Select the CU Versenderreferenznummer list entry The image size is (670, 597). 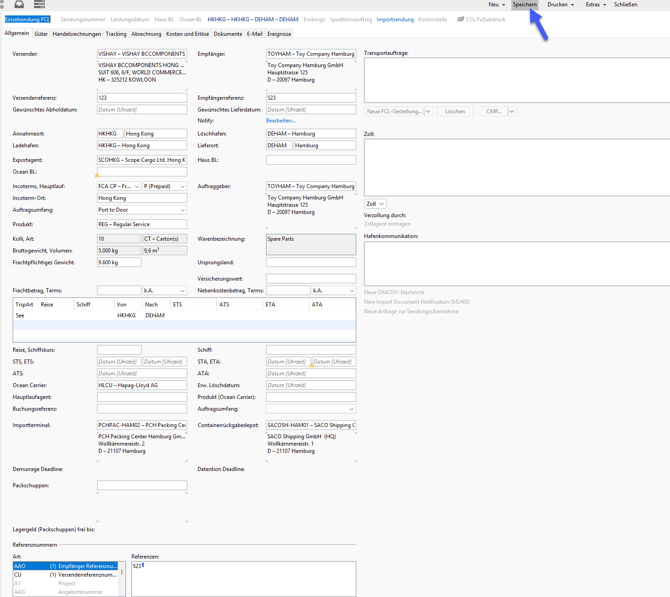pyautogui.click(x=65, y=575)
